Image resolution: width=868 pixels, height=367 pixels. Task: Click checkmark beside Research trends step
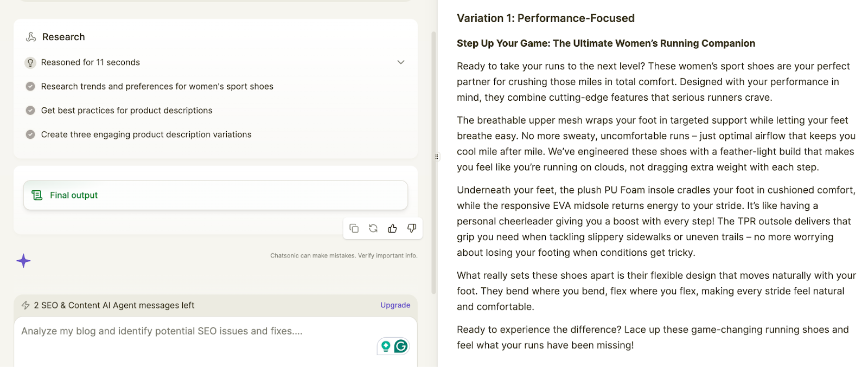point(30,86)
